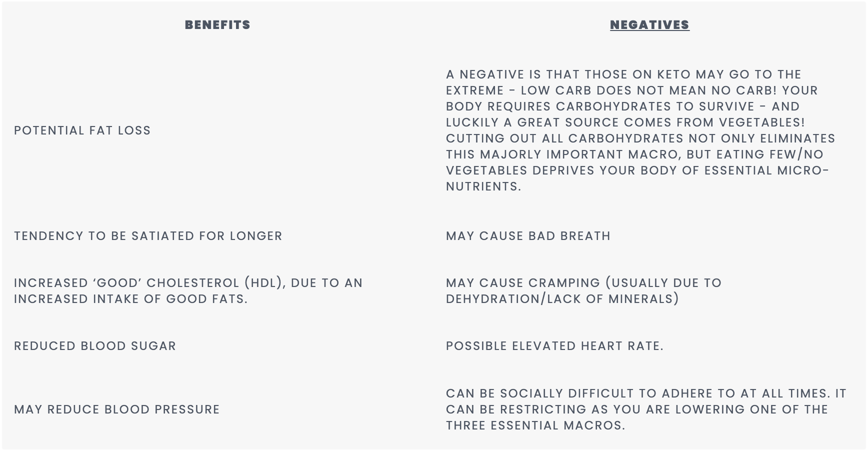
Task: Click the 'Luckily a great source' line
Action: (x=625, y=122)
